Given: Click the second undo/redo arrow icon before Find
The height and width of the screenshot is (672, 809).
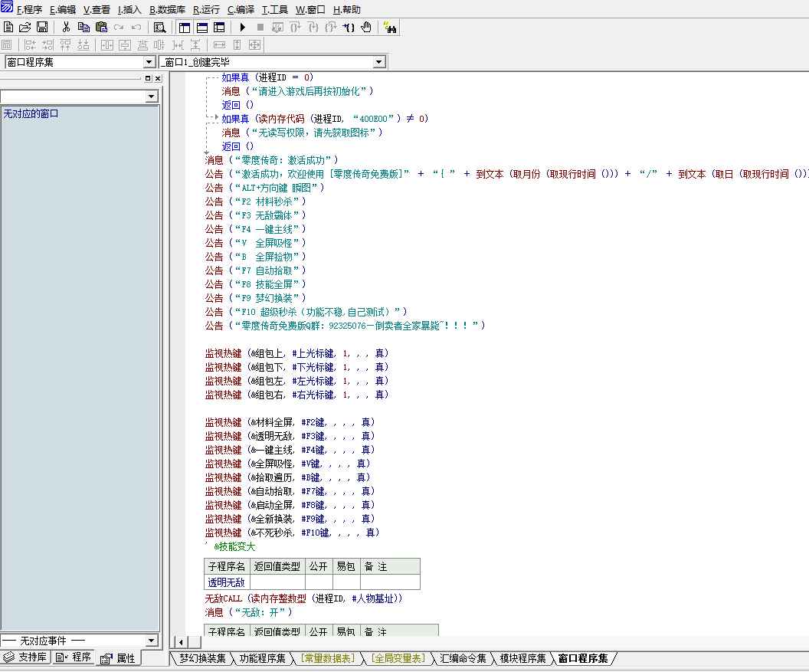Looking at the screenshot, I should 136,28.
